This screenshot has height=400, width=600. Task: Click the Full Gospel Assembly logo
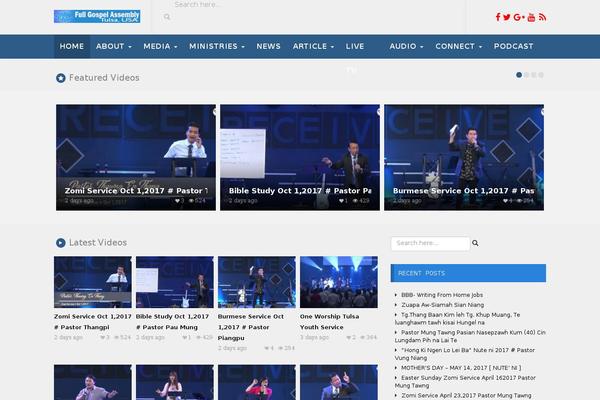(x=97, y=16)
